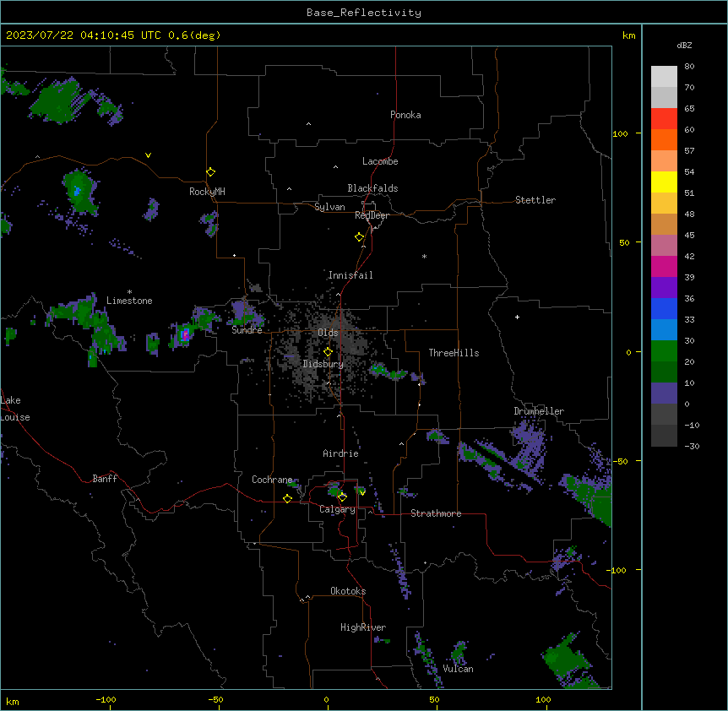
Task: Select the light gray 80 dBZ swatch
Action: tap(664, 76)
